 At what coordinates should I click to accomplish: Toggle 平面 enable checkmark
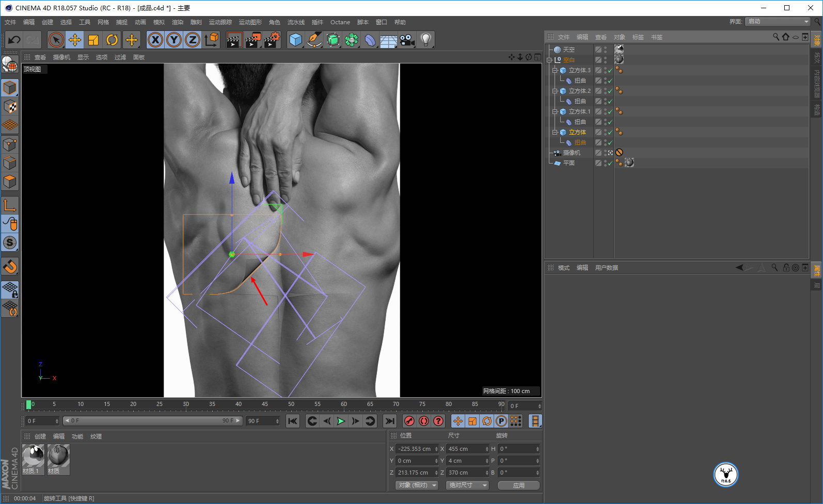click(610, 164)
